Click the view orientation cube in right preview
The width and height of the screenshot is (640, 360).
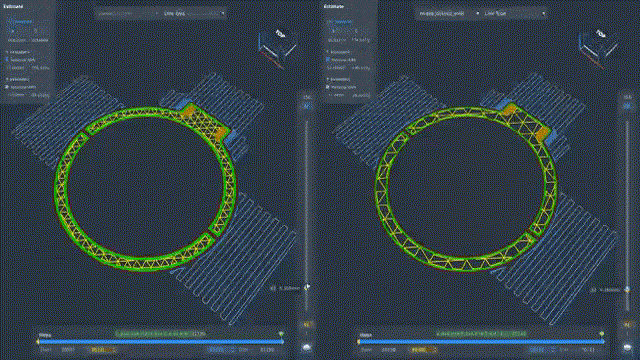598,48
